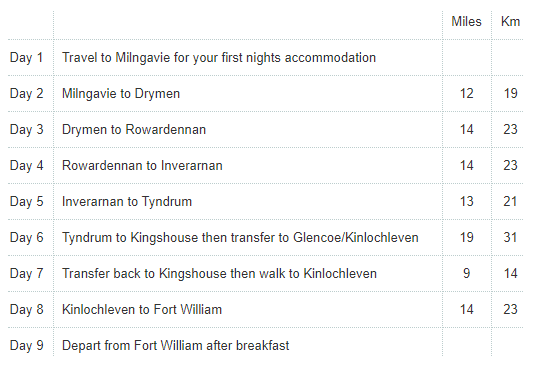Viewport: 533px width, 368px height.
Task: Select 'Tyndrum to Kingshouse' transfer description
Action: pos(240,238)
